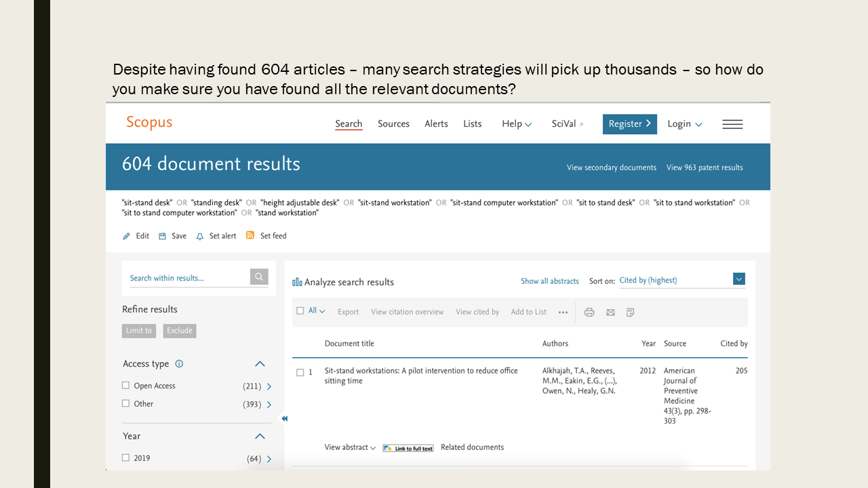Open the Help dropdown

coord(517,124)
